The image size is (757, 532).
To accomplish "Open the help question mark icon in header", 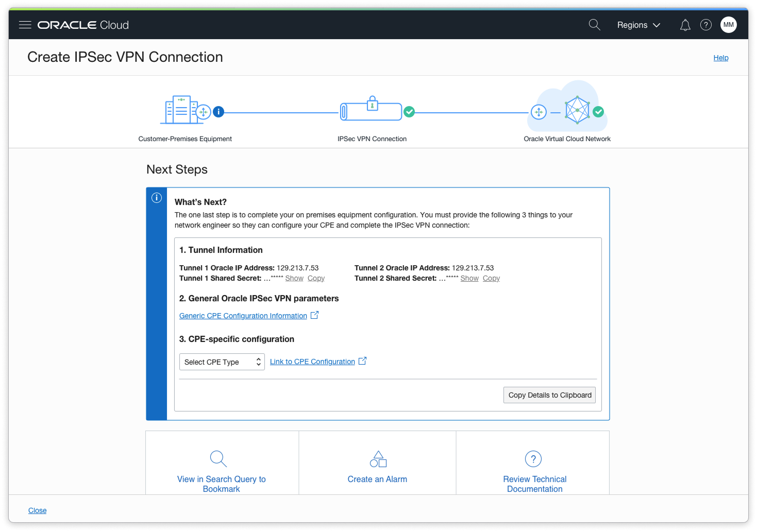I will click(706, 25).
